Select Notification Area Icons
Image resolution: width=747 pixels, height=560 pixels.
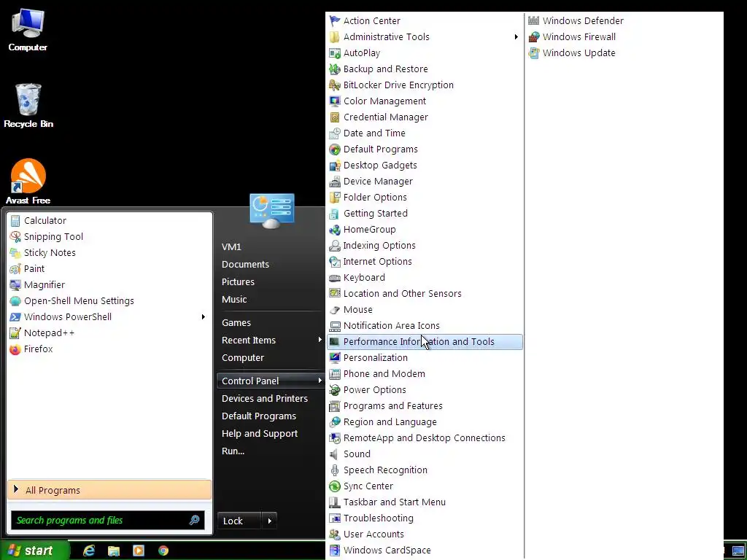click(x=425, y=326)
